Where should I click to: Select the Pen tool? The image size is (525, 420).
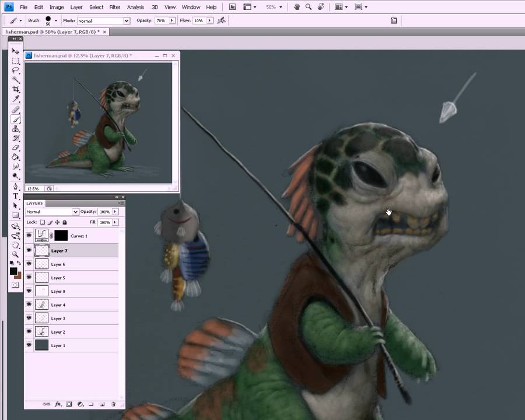(15, 187)
